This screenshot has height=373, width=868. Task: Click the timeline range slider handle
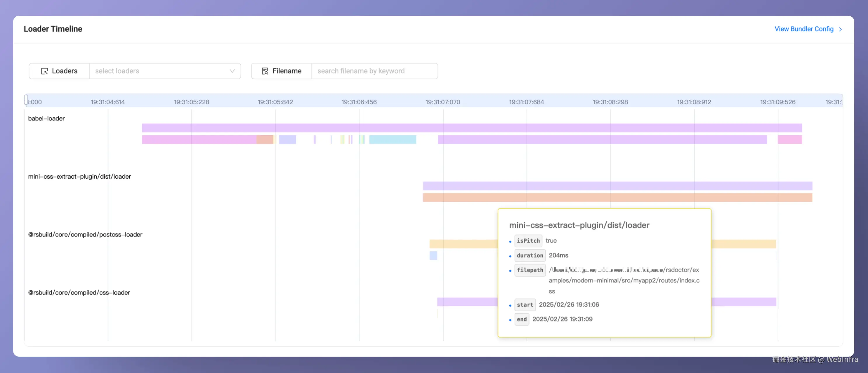(26, 100)
